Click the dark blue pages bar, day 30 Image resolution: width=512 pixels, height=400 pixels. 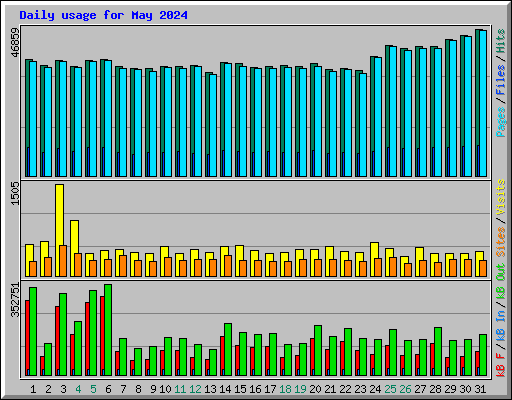[463, 161]
